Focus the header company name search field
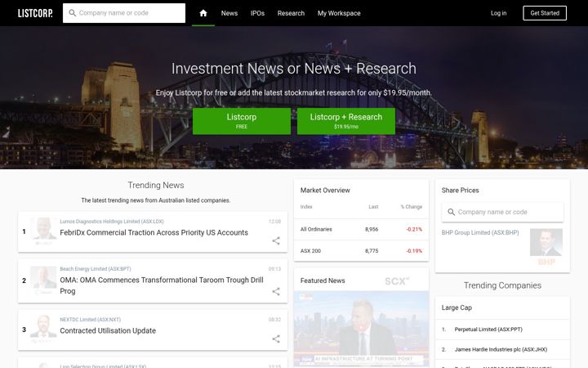 (x=124, y=13)
